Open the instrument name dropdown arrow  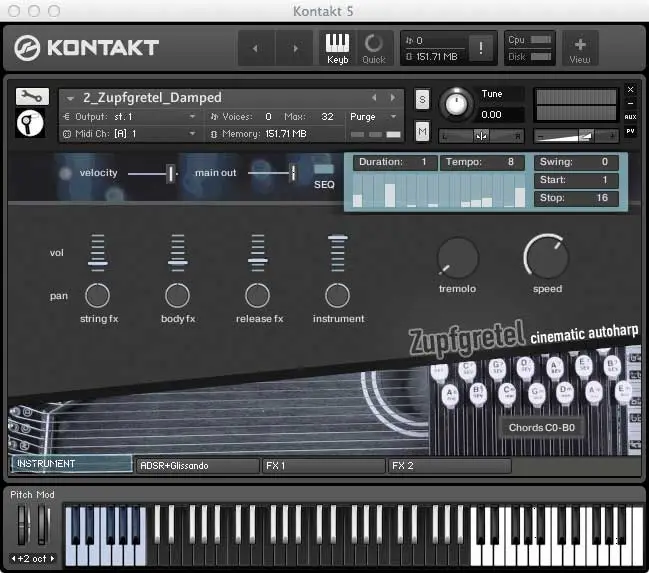pyautogui.click(x=70, y=99)
